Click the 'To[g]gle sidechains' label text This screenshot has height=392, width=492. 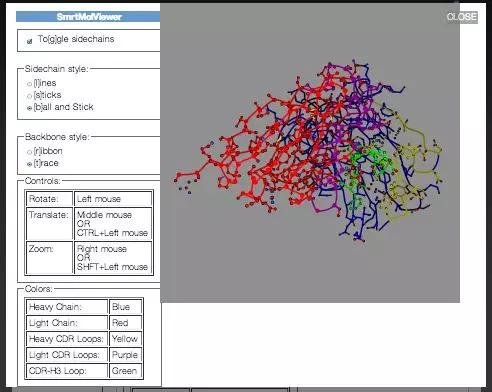pos(76,39)
